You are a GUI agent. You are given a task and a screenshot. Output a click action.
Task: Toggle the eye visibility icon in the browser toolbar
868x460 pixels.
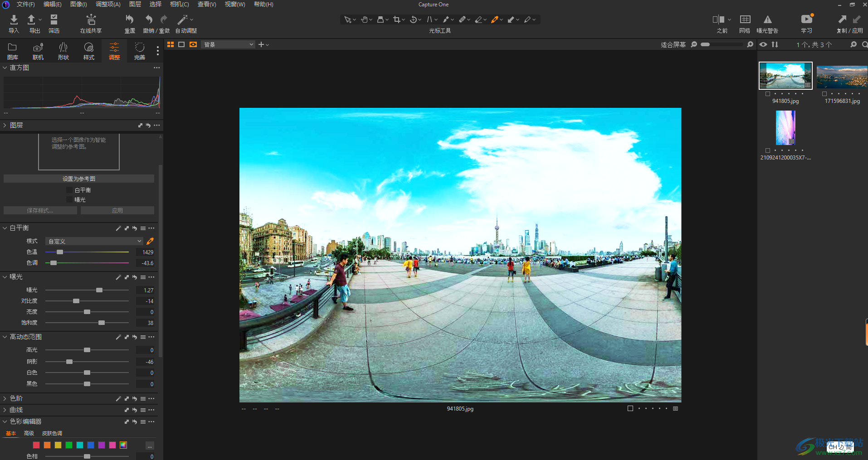click(x=763, y=44)
